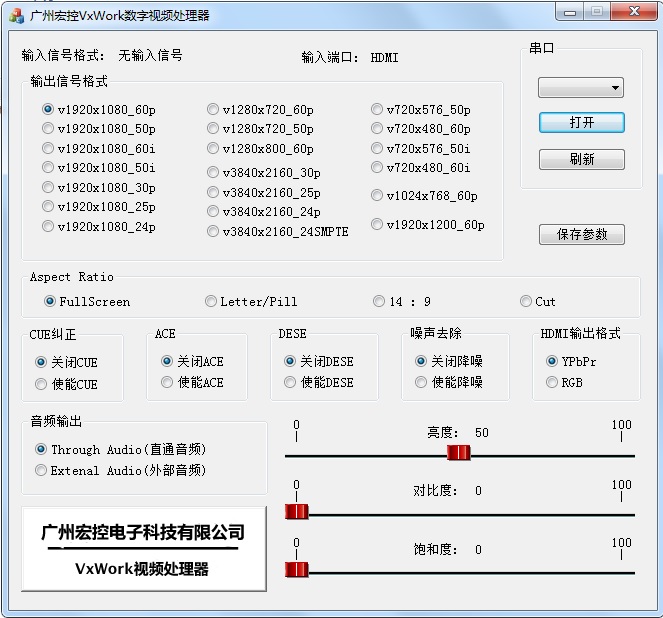This screenshot has height=618, width=663.
Task: Select v1920x1080_50p output format
Action: (48, 129)
